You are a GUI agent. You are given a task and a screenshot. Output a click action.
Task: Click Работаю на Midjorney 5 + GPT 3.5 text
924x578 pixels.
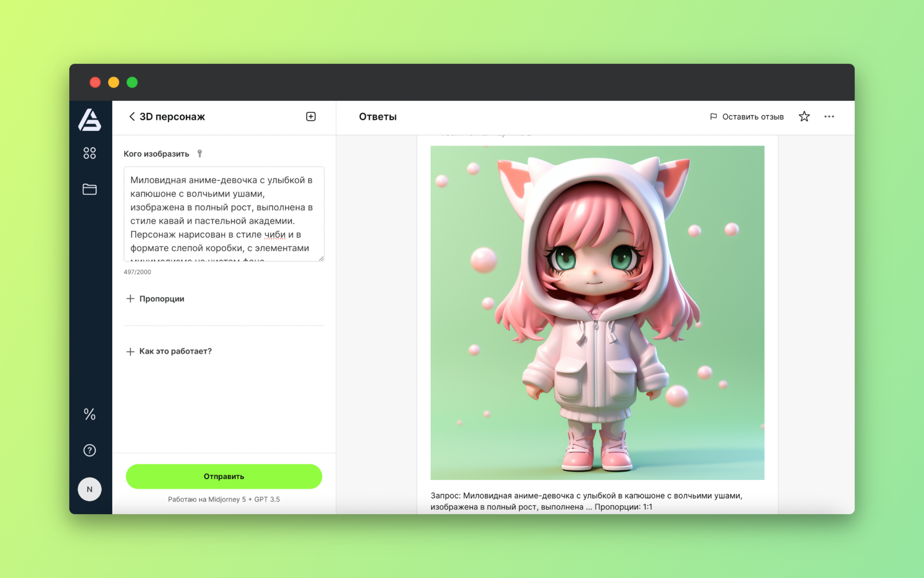tap(224, 499)
